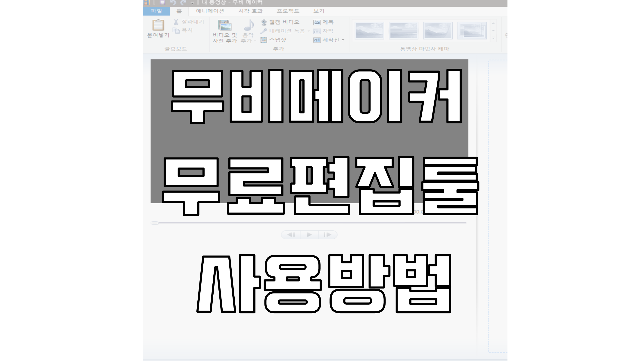Save project icon in quick access toolbar
The width and height of the screenshot is (644, 361).
point(162,3)
